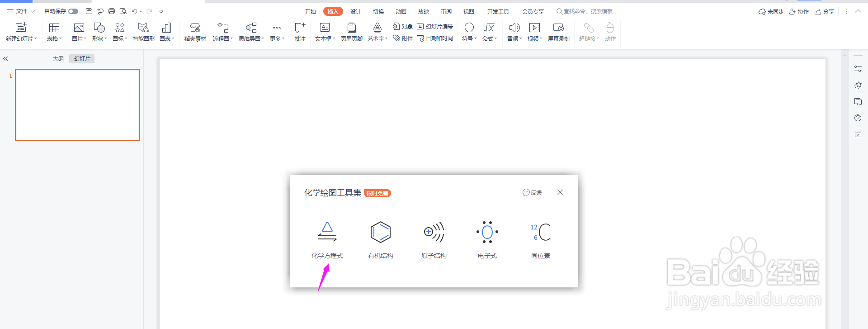Click the settings sliders icon in right sidebar
Viewport: 868px width, 329px height.
tap(858, 69)
